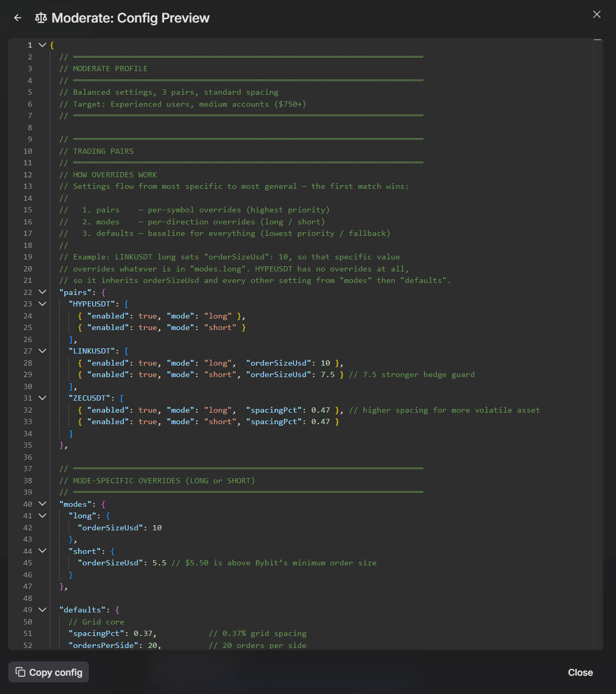This screenshot has width=616, height=694.
Task: Click the "MODE-SPECIFIC OVERRIDES" comment line
Action: coord(157,481)
